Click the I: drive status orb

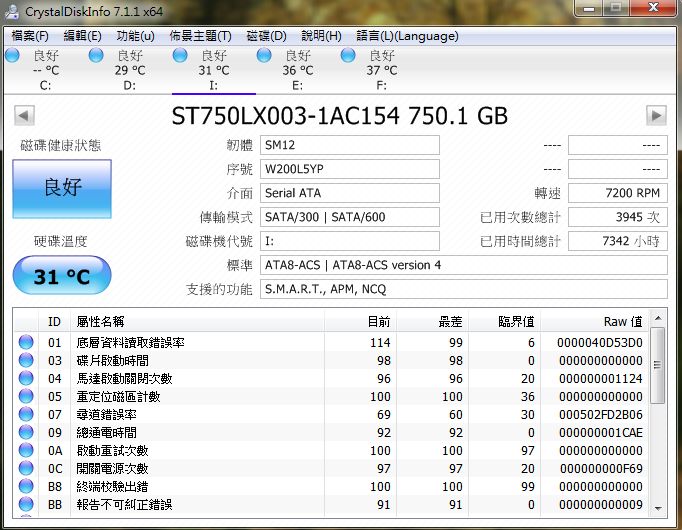180,55
